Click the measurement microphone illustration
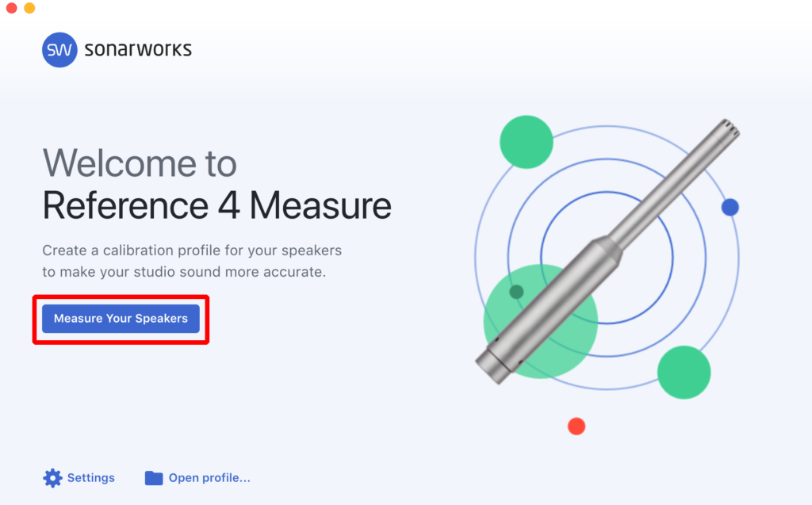Image resolution: width=812 pixels, height=505 pixels. pos(607,252)
